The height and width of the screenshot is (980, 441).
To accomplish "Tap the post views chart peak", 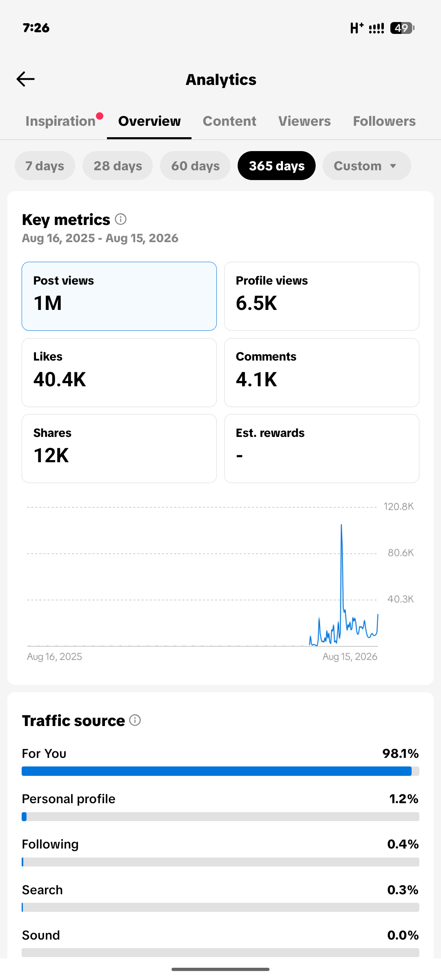I will click(341, 526).
